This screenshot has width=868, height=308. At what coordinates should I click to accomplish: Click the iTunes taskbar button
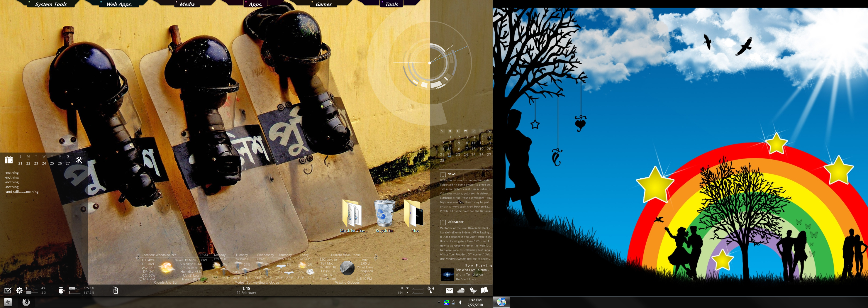[501, 302]
